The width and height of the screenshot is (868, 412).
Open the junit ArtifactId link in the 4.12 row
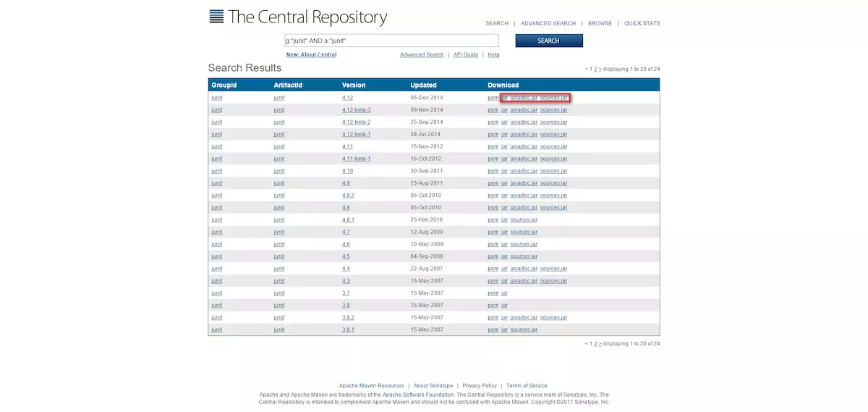click(279, 98)
